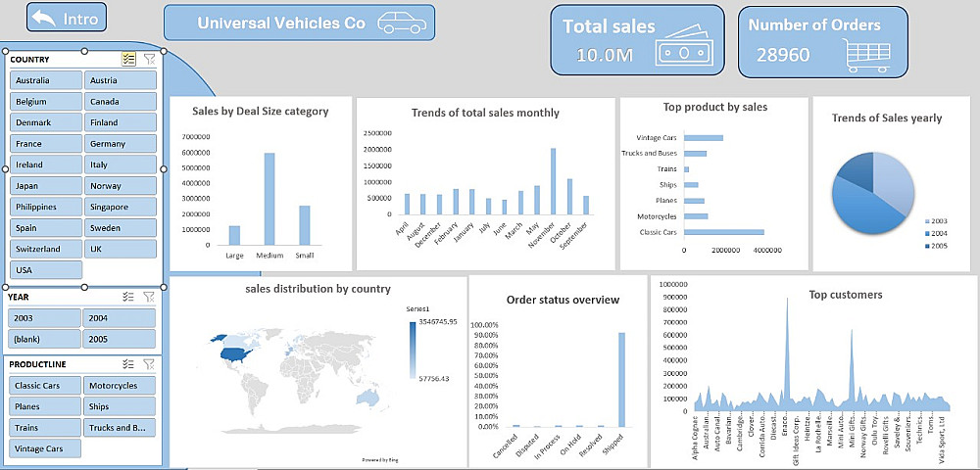Click the map color scale gradient bar
This screenshot has width=980, height=470.
coord(412,351)
